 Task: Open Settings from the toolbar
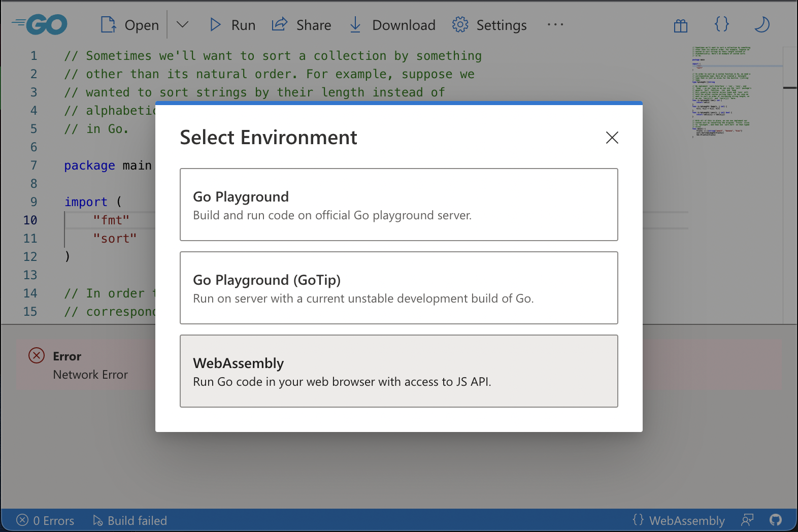pos(489,25)
